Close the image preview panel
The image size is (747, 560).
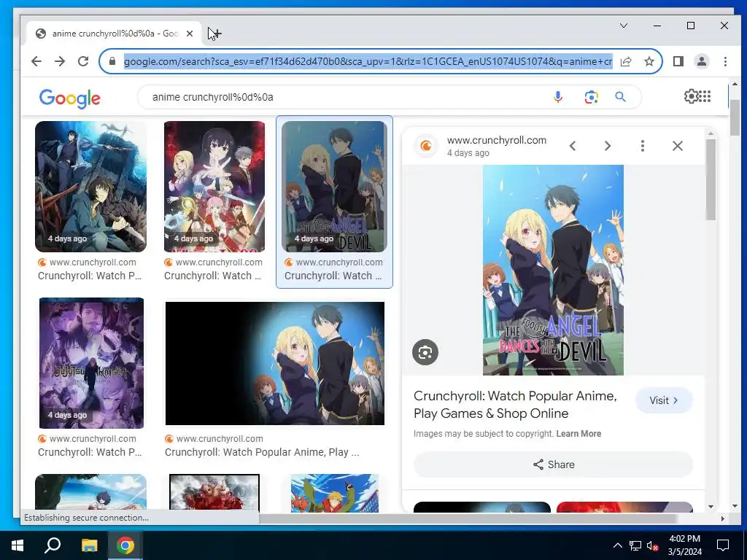(678, 146)
